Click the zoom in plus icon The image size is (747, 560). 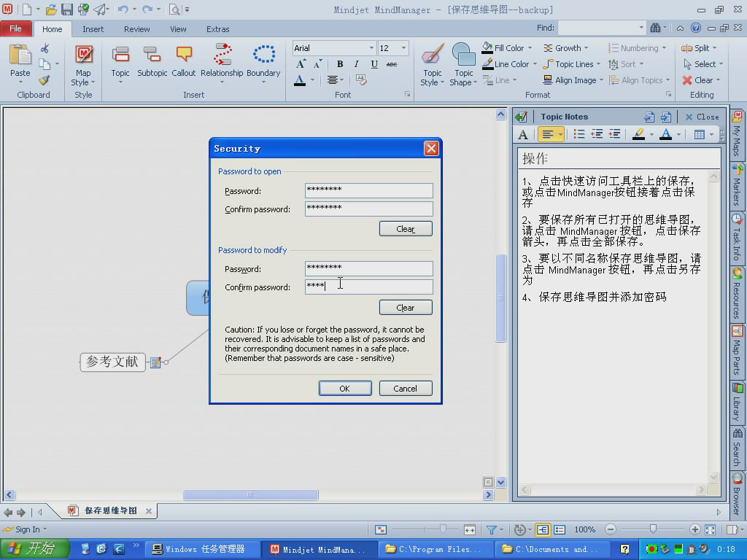pyautogui.click(x=694, y=529)
